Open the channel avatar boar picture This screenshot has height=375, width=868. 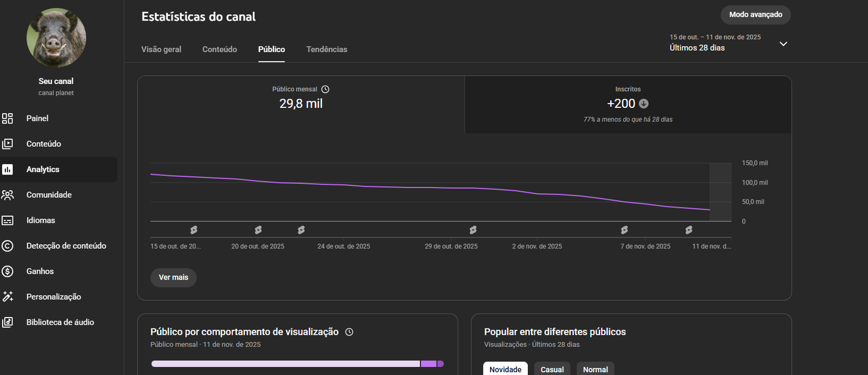tap(56, 37)
